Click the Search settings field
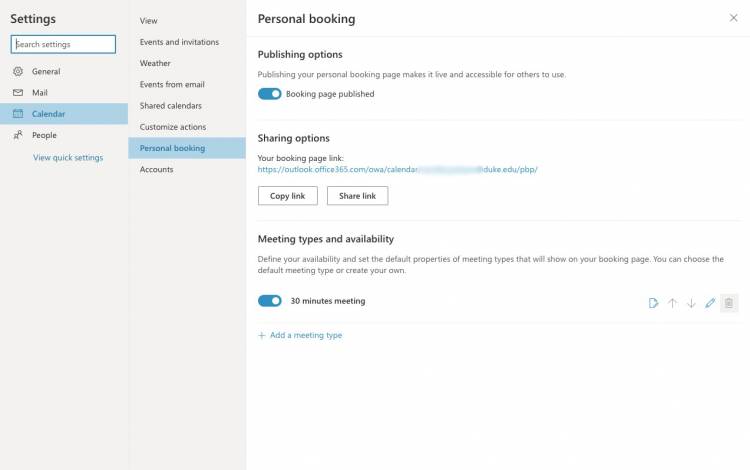This screenshot has height=470, width=750. (63, 44)
